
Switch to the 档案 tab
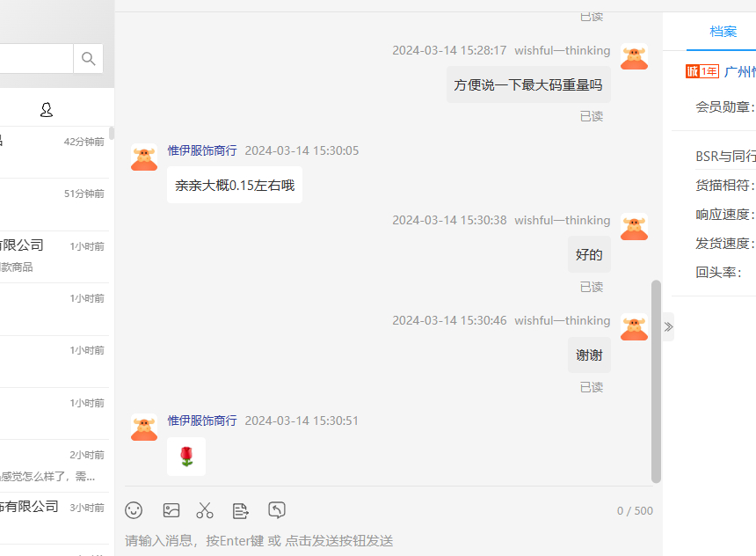tap(723, 32)
